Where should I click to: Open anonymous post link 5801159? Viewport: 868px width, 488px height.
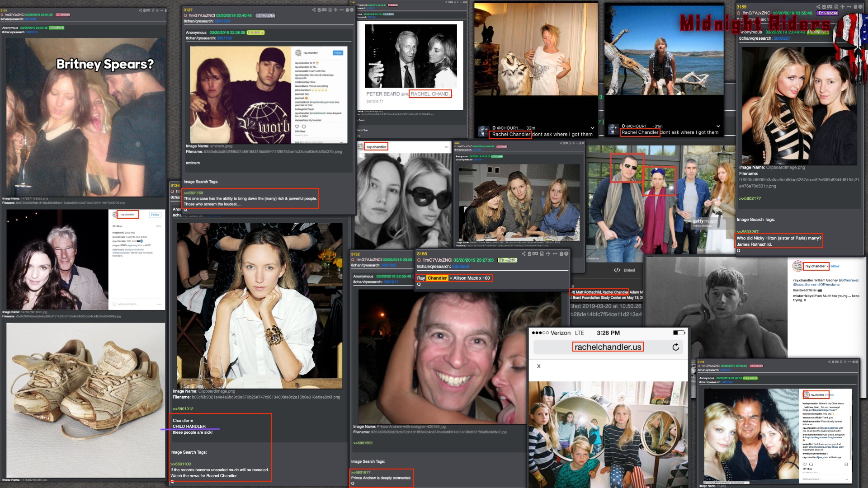pos(224,38)
